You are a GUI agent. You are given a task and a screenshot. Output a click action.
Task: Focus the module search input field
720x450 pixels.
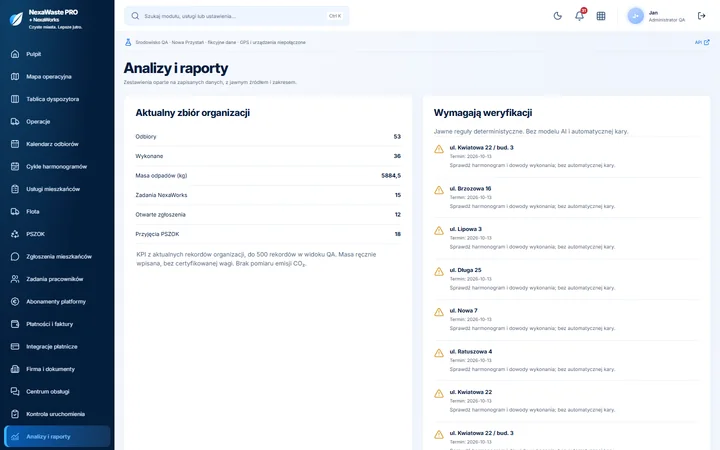[236, 16]
